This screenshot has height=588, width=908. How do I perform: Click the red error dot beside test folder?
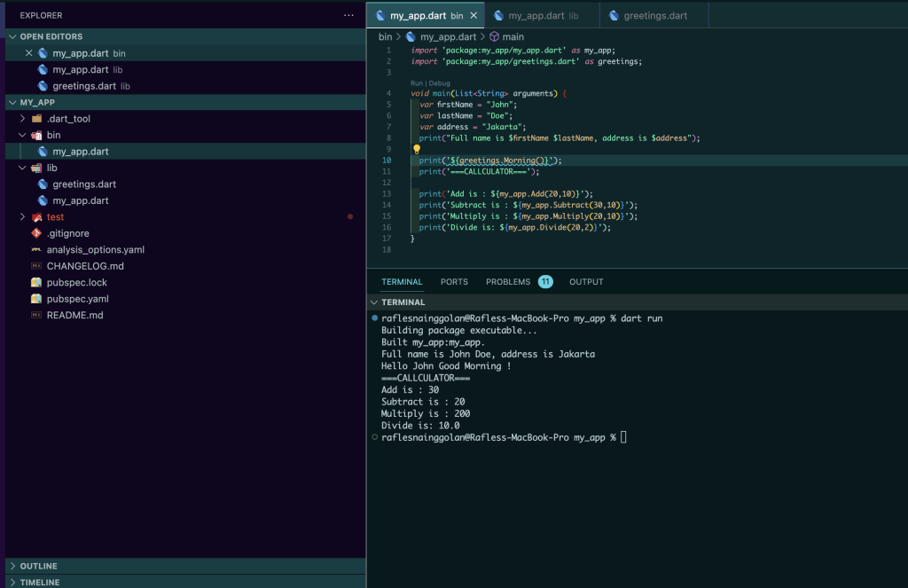pos(349,216)
